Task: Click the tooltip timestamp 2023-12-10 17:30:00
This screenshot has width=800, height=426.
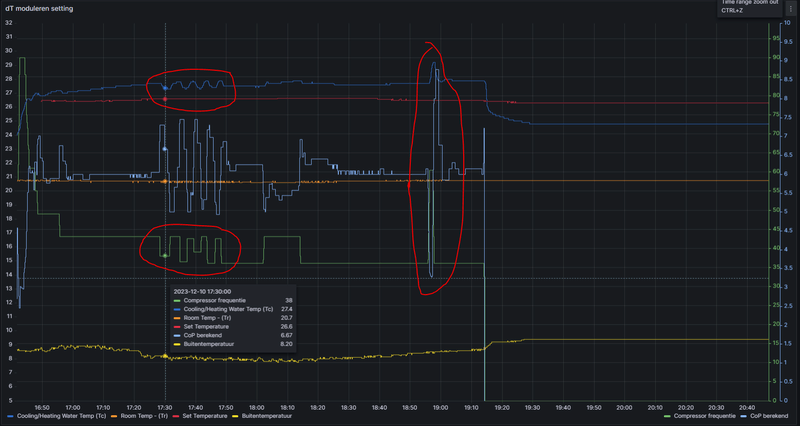Action: (202, 291)
